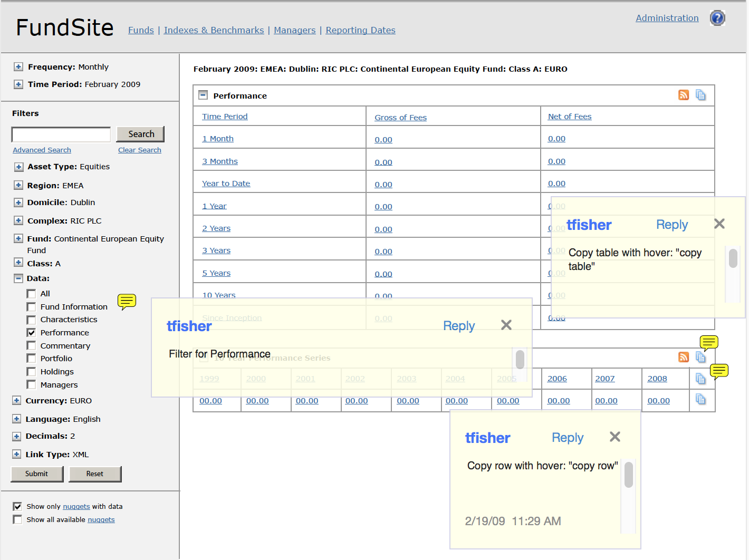This screenshot has height=560, width=749.
Task: Click the yellow comment note beside Fund Information
Action: [x=127, y=301]
